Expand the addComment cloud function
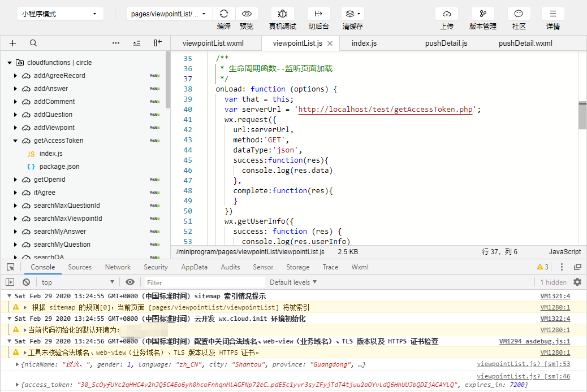This screenshot has width=587, height=392. coord(15,102)
